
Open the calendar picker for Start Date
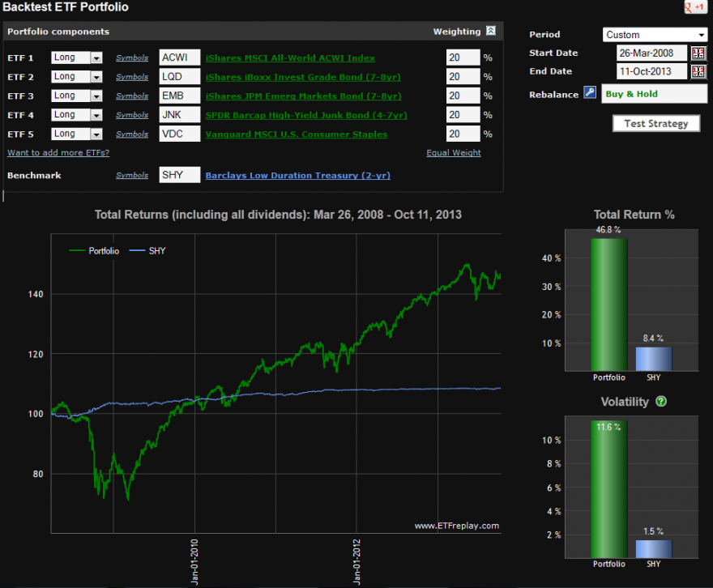pos(700,52)
